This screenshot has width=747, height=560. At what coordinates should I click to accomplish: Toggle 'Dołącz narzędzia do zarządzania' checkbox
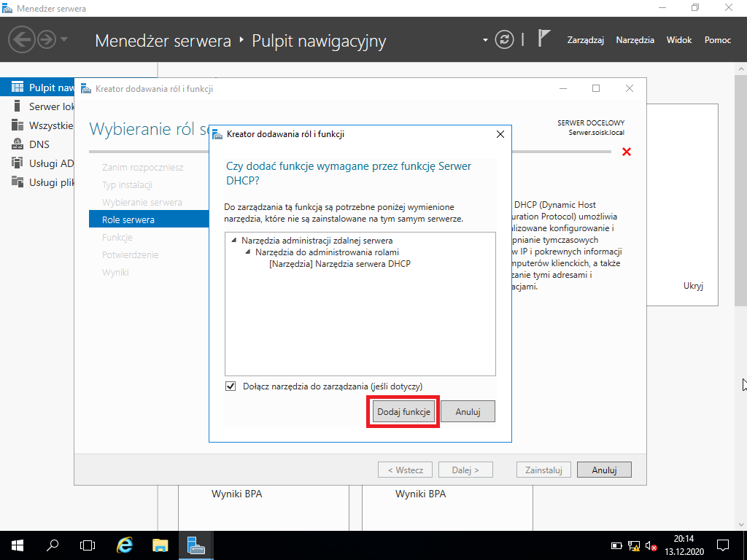(x=231, y=386)
